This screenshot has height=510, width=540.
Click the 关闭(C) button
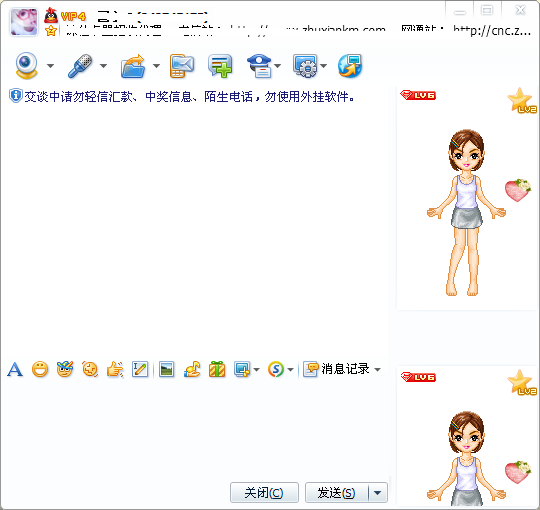click(x=264, y=492)
